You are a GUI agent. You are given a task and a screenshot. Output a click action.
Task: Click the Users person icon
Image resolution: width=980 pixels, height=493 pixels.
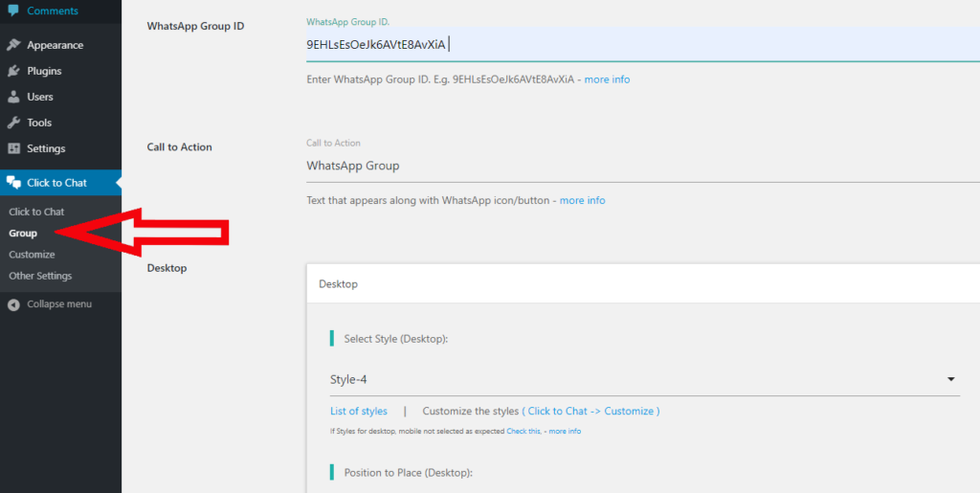(13, 97)
